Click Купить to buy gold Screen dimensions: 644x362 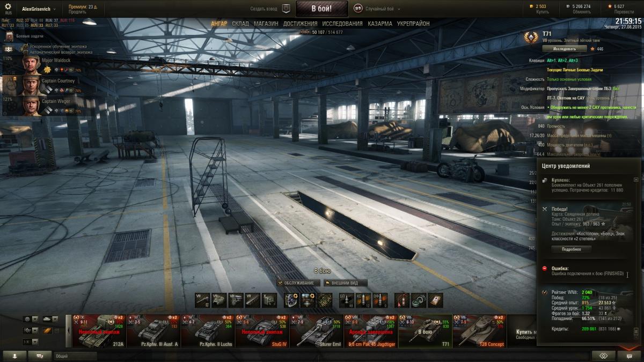542,12
